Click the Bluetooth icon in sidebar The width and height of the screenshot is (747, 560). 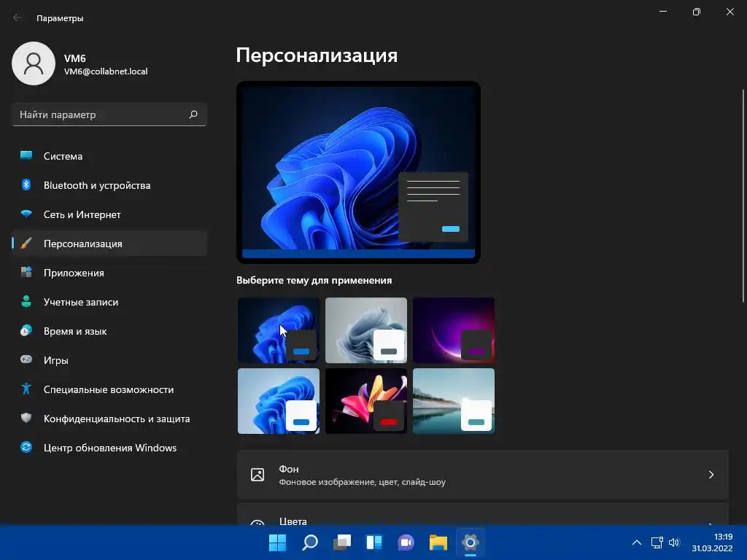click(x=26, y=184)
